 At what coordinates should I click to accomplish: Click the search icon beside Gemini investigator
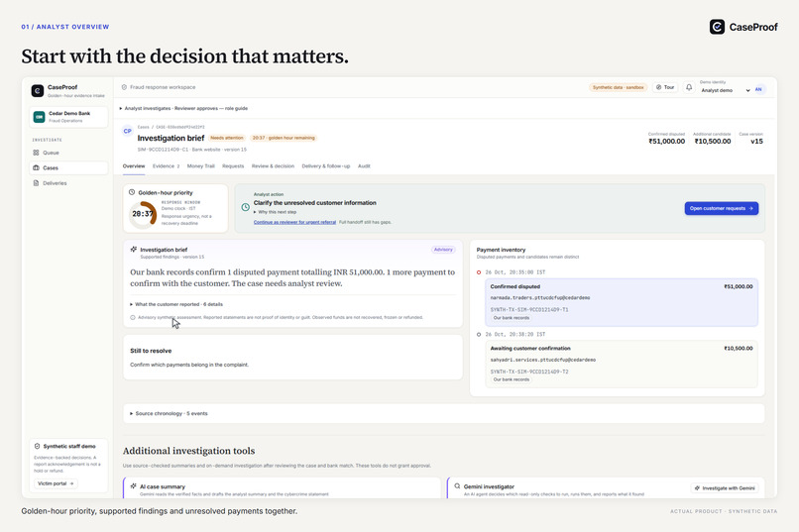pos(457,486)
